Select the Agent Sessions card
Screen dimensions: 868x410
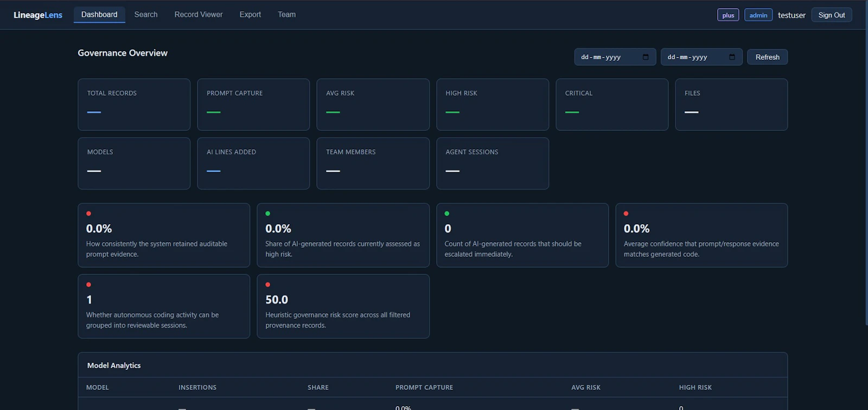(x=493, y=163)
